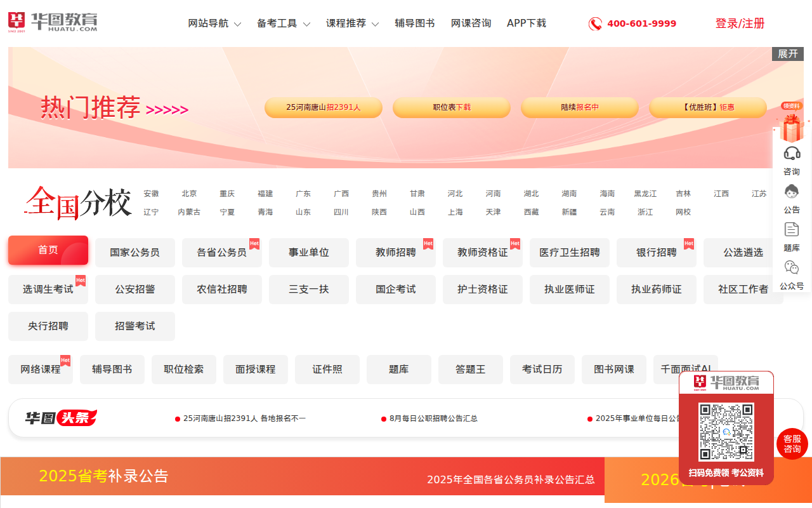
Task: Open the 教师资格证 category
Action: (x=483, y=253)
